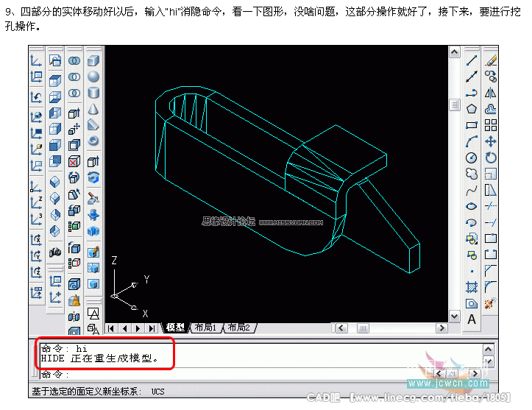The height and width of the screenshot is (410, 532).
Task: Click the Camera view icon
Action: pyautogui.click(x=55, y=252)
